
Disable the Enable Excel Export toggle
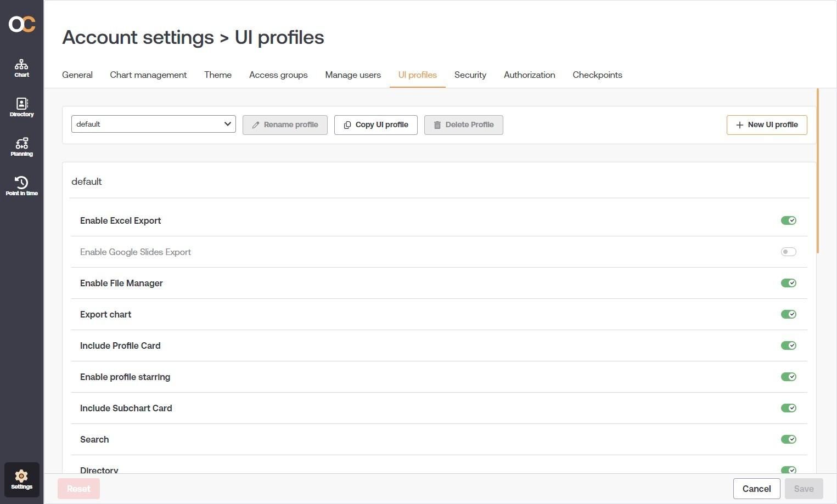click(788, 220)
